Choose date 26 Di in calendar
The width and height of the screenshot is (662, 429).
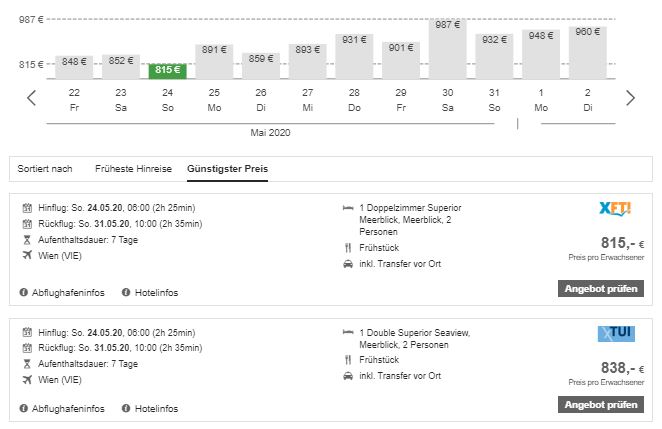(261, 100)
